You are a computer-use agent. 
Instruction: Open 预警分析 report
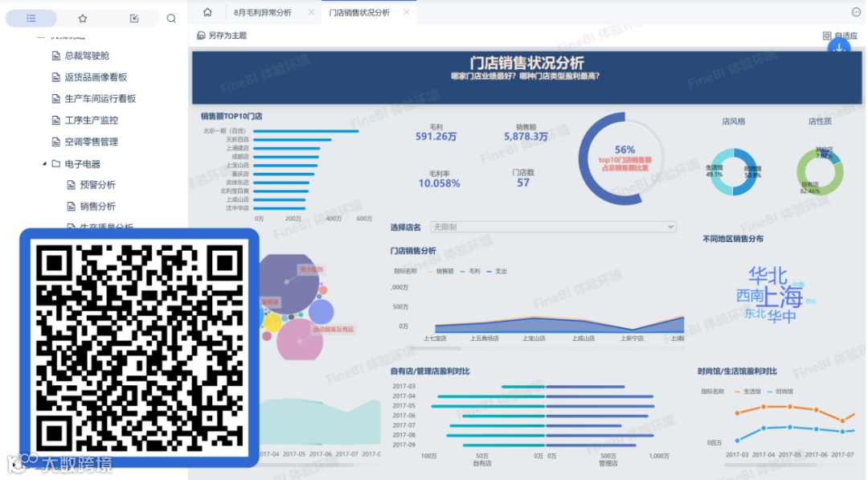(97, 185)
